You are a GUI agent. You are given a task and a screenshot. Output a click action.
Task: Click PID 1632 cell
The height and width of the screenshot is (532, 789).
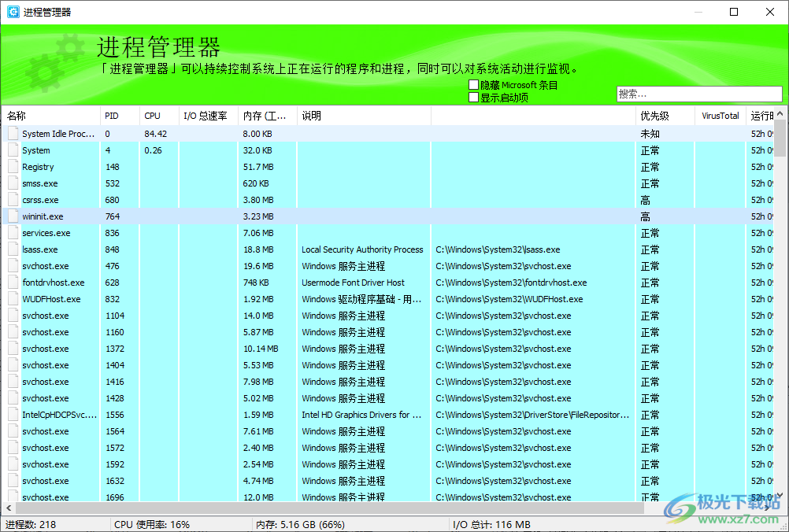pyautogui.click(x=115, y=481)
